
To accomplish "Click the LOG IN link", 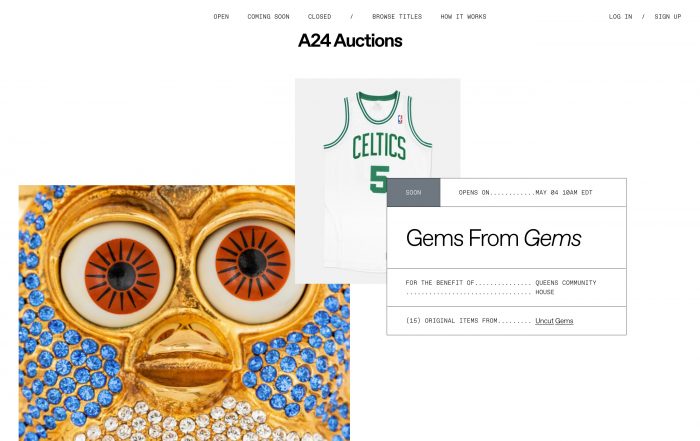I will click(x=620, y=17).
